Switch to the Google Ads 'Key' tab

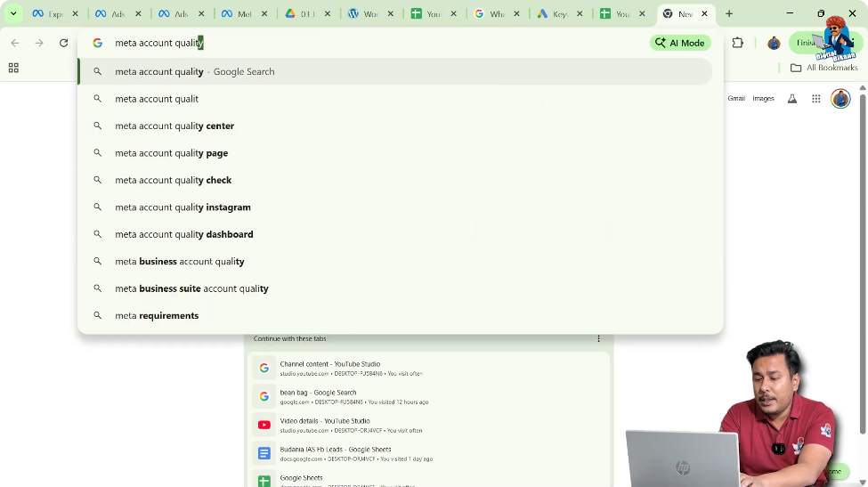pos(554,14)
